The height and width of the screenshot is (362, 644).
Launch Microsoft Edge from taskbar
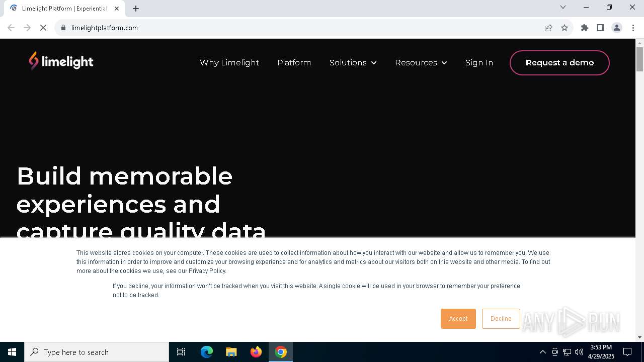tap(207, 352)
